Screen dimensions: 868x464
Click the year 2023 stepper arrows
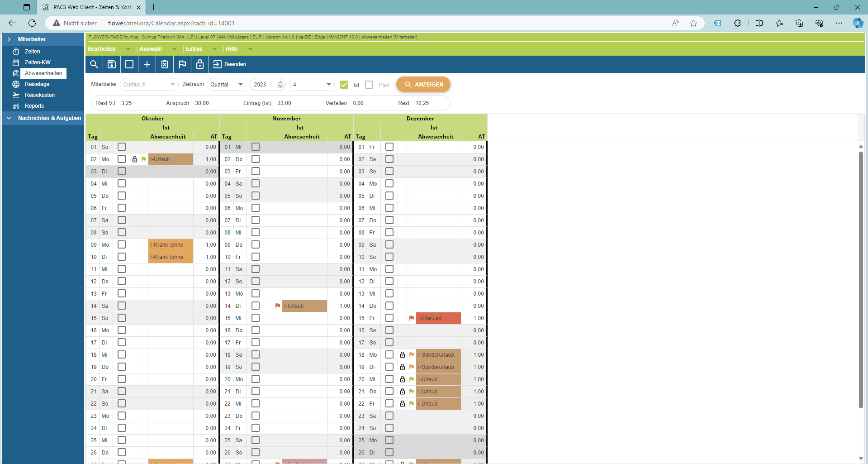pos(280,85)
